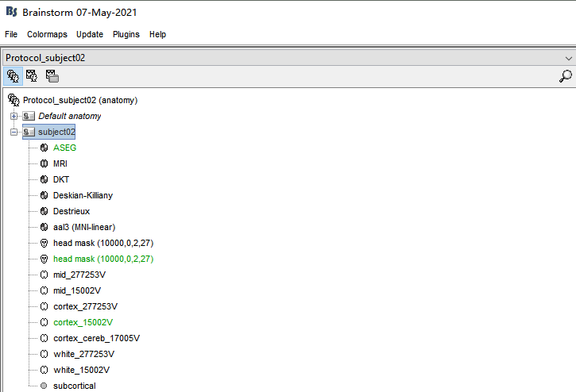This screenshot has width=576, height=392.
Task: Select the subject02 label
Action: point(56,132)
